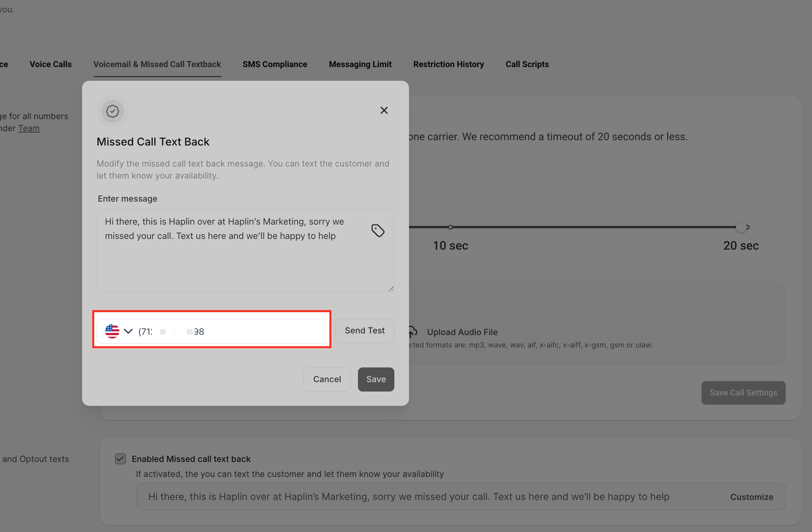Click the verified badge icon in dialog header

pos(112,111)
